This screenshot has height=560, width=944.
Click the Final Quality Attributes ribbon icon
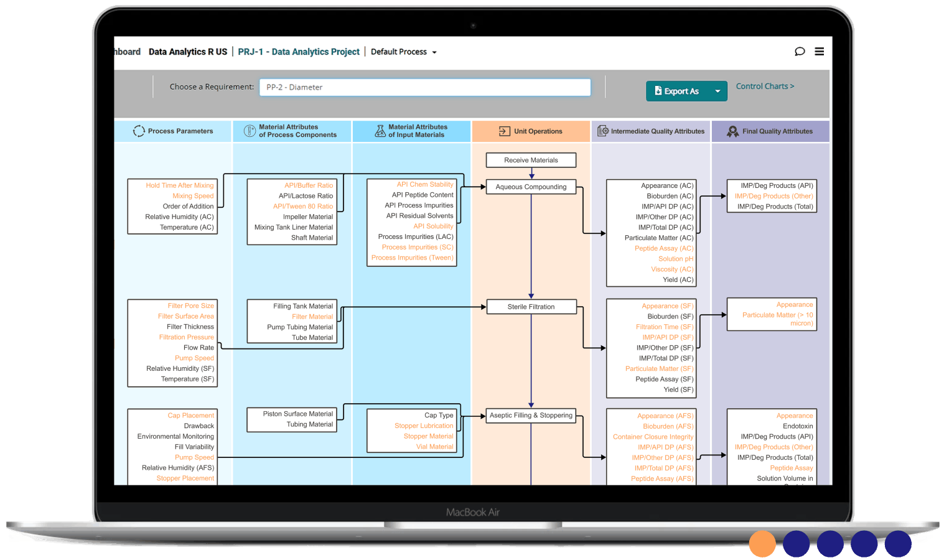click(732, 131)
